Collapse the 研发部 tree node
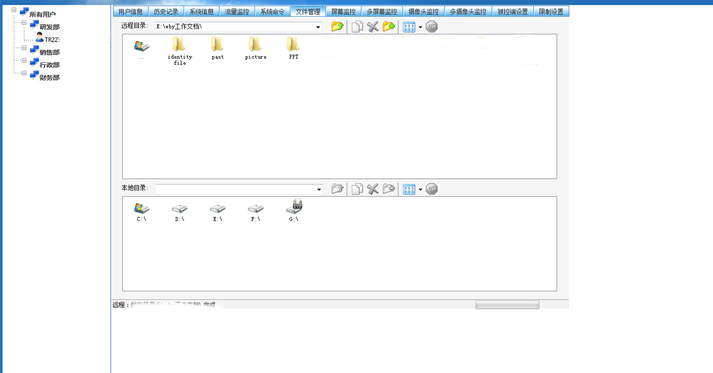 click(x=24, y=22)
